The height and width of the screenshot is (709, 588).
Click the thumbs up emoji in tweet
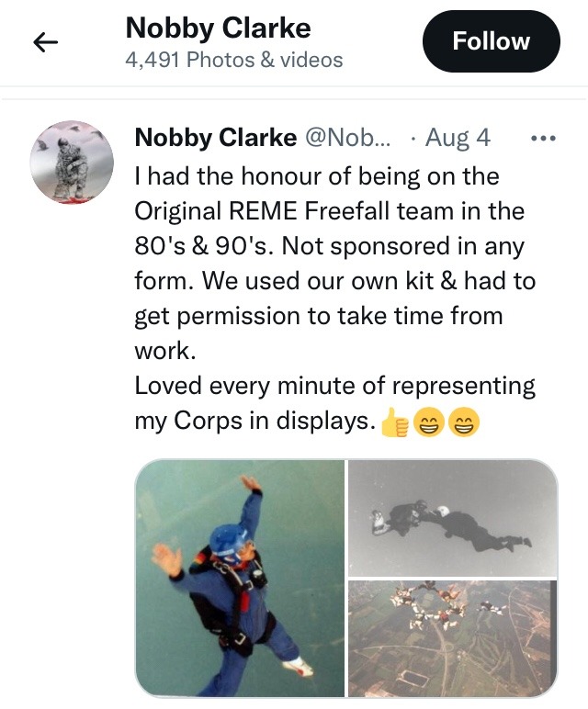394,422
